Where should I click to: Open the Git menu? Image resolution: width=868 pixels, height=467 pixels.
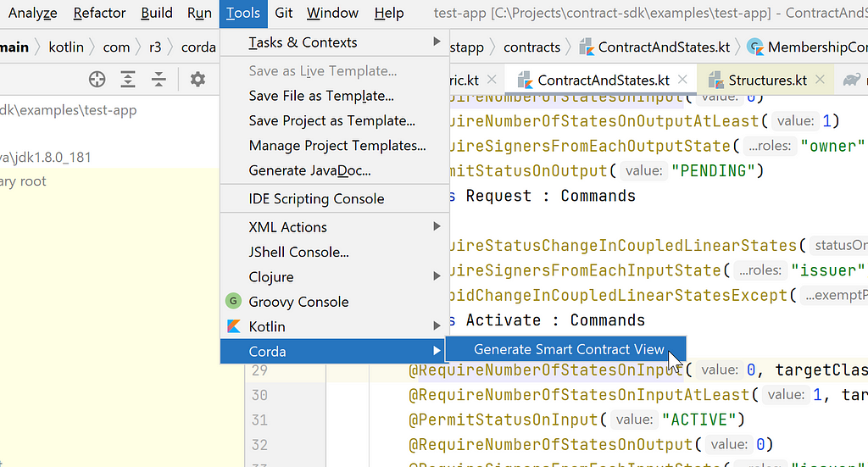tap(283, 13)
